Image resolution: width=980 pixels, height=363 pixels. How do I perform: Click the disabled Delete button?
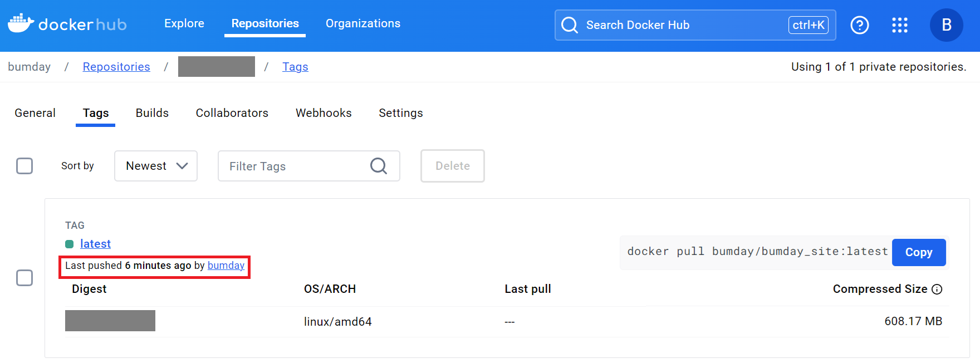(x=453, y=166)
